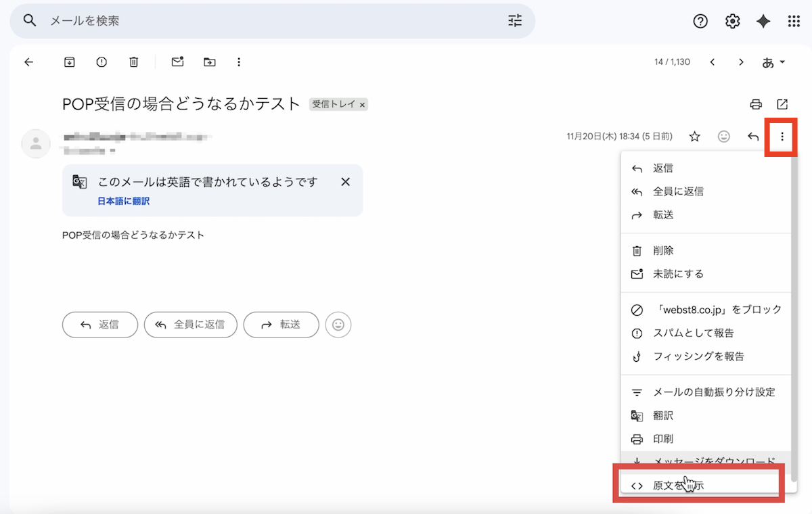Mark as unread using the envelope icon
Viewport: 812px width, 514px height.
[x=177, y=62]
